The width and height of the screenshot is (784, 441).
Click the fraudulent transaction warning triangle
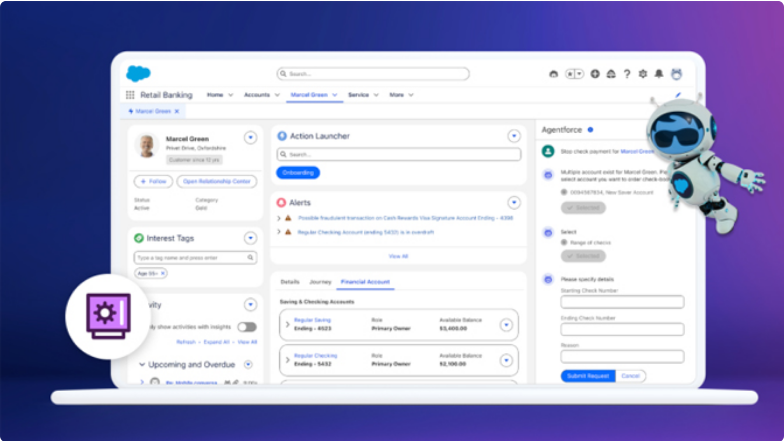(288, 218)
